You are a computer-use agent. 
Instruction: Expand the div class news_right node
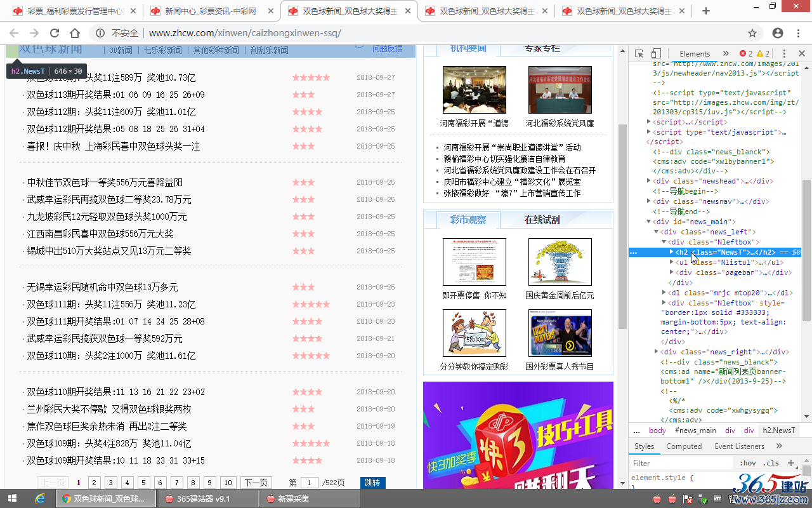657,352
